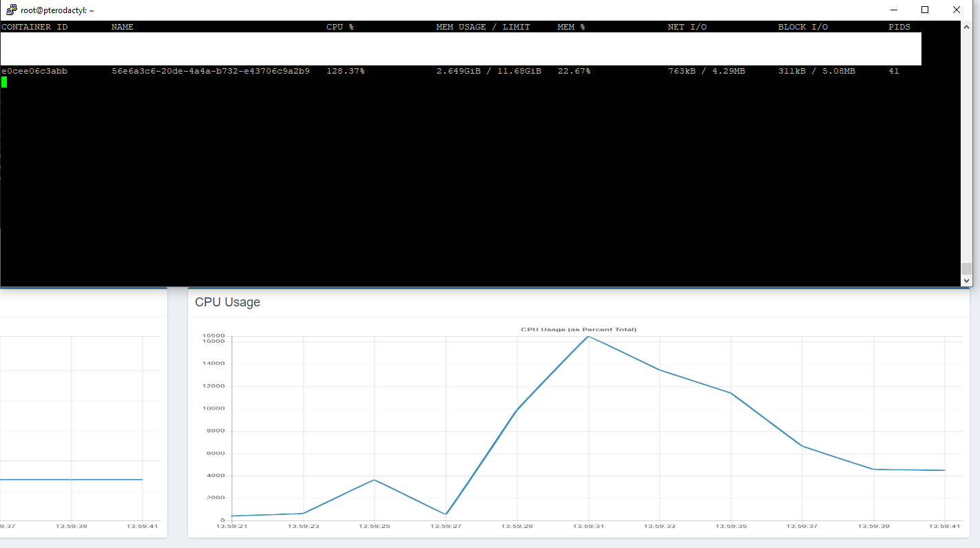This screenshot has width=980, height=548.
Task: Click the 22.67% memory percentage
Action: (x=574, y=71)
